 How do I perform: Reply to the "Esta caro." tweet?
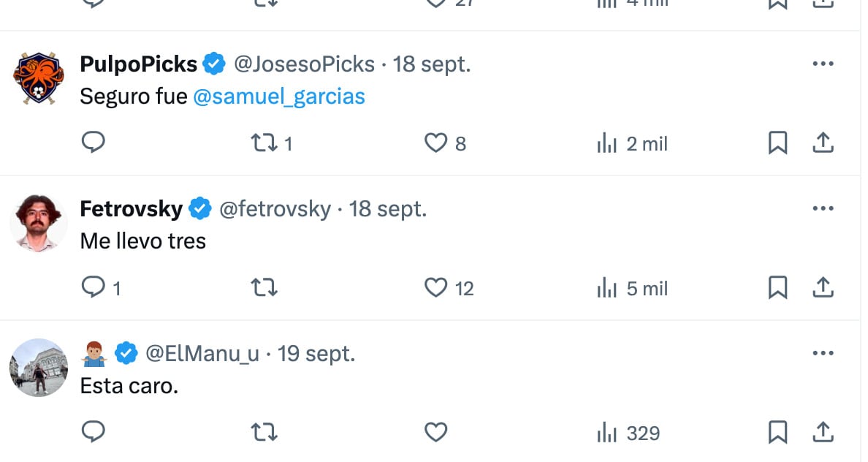click(93, 433)
